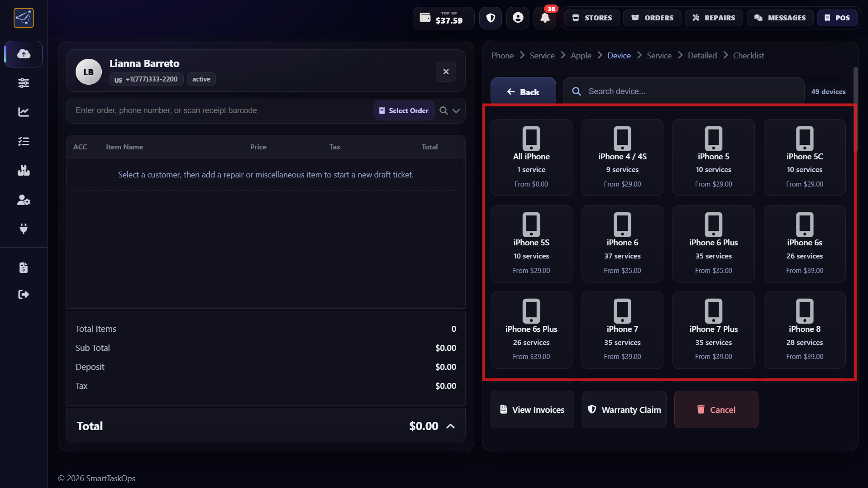Click the first Service breadcrumb after Phone
Viewport: 868px width, 488px height.
[x=542, y=55]
